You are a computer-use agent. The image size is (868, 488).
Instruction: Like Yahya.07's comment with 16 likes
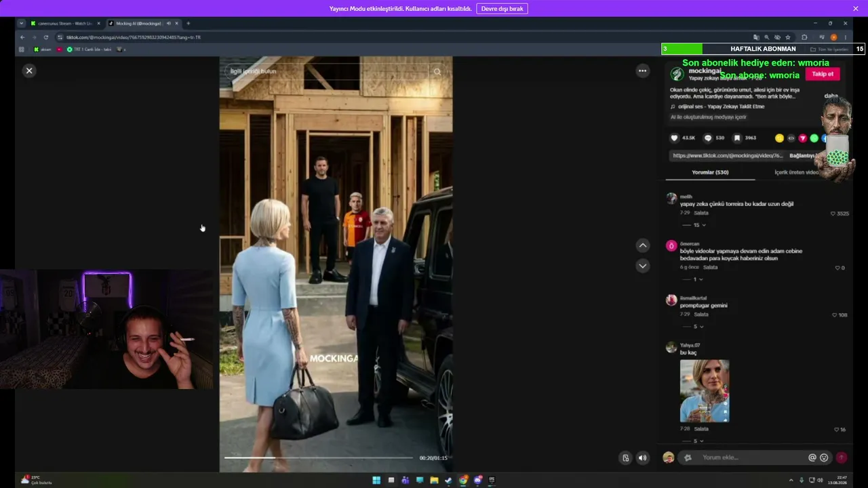coord(837,430)
